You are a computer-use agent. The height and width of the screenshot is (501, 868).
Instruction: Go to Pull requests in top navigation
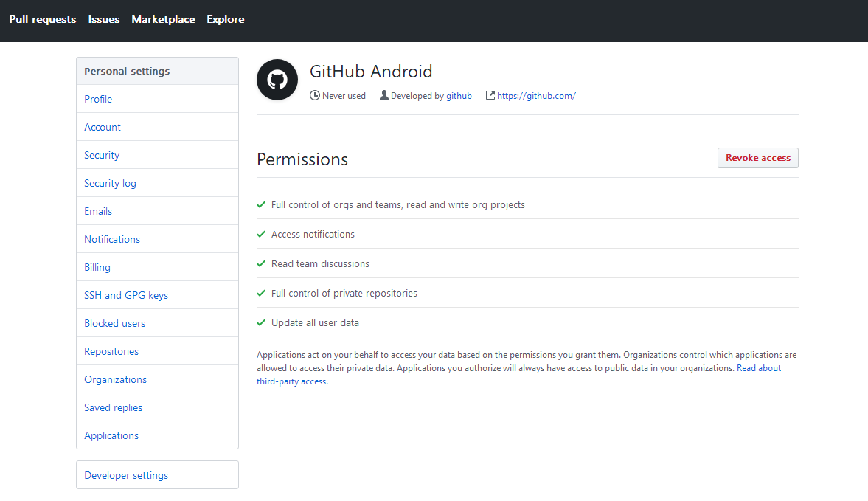(x=43, y=20)
